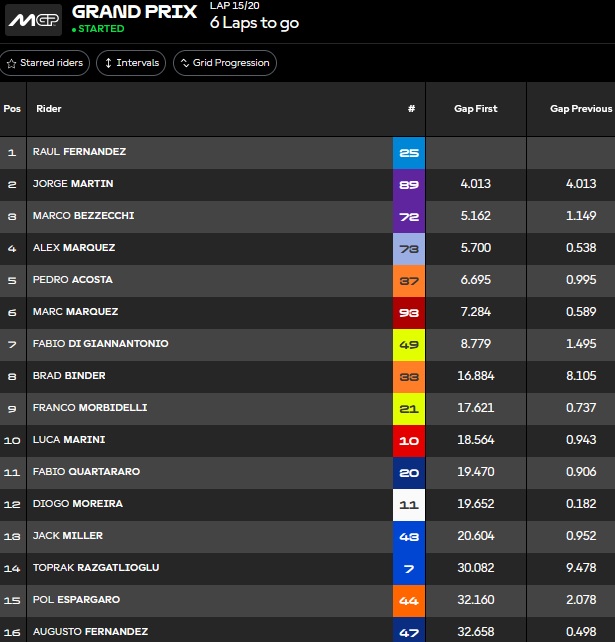Select rider Diogo Moreira
This screenshot has width=615, height=642.
(x=78, y=503)
